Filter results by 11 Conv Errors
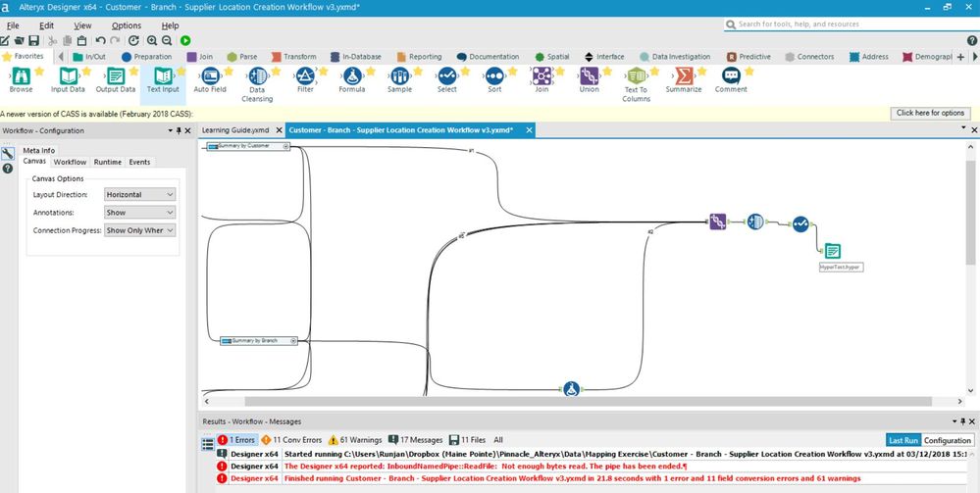The image size is (980, 493). point(290,440)
